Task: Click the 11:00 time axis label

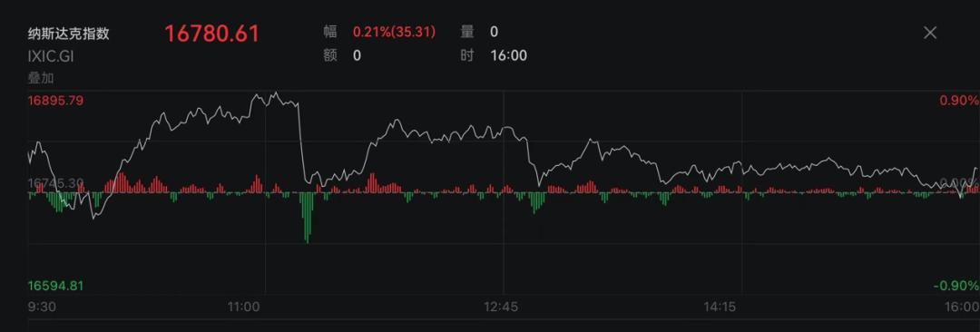Action: [243, 307]
